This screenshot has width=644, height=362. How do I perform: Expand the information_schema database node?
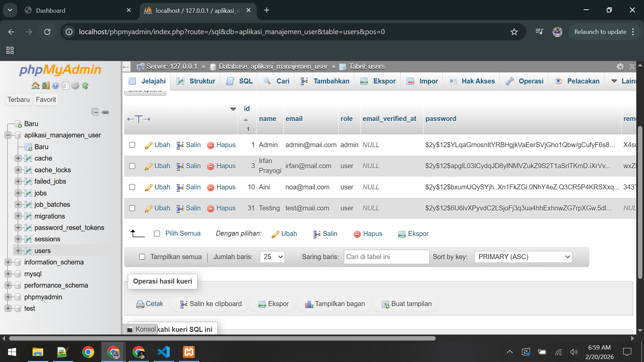[x=8, y=262]
